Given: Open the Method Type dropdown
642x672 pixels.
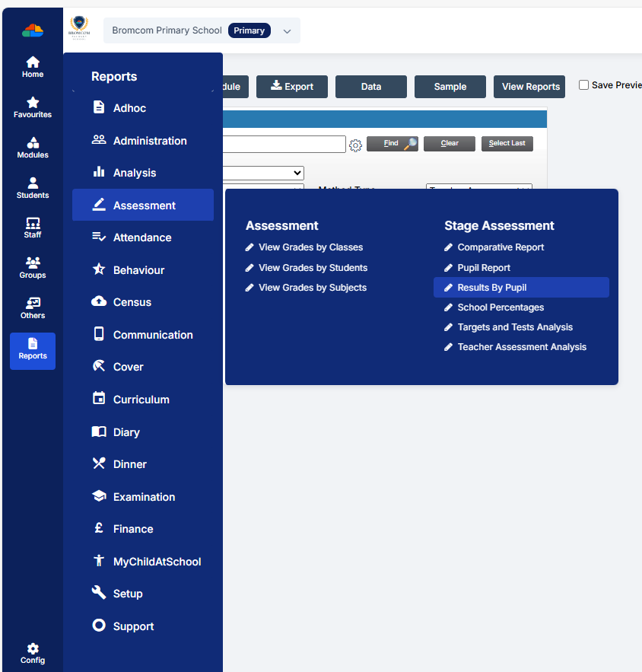Looking at the screenshot, I should (478, 187).
